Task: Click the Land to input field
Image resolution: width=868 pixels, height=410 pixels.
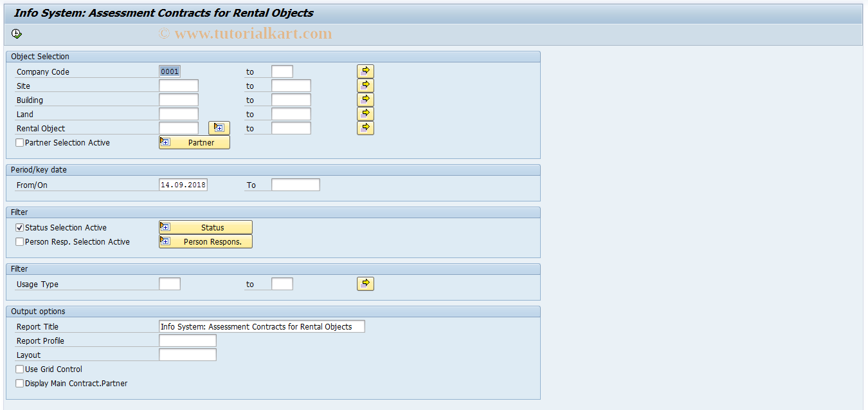Action: [291, 114]
